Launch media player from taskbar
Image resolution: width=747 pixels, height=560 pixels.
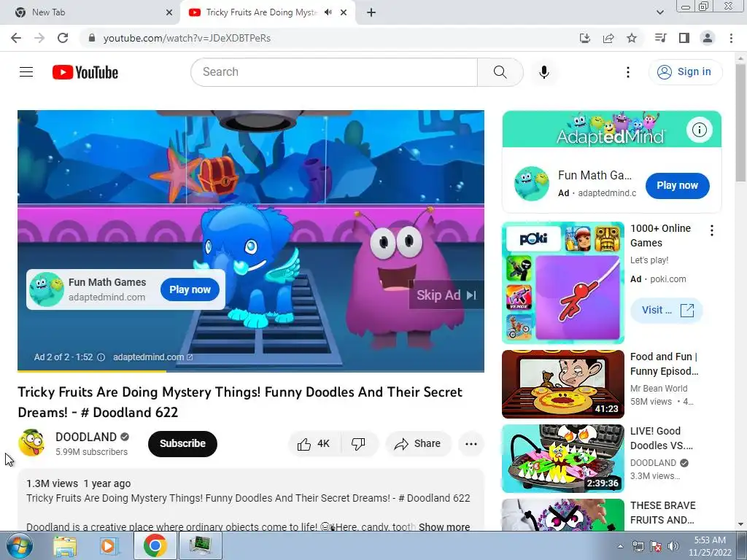[x=109, y=545]
